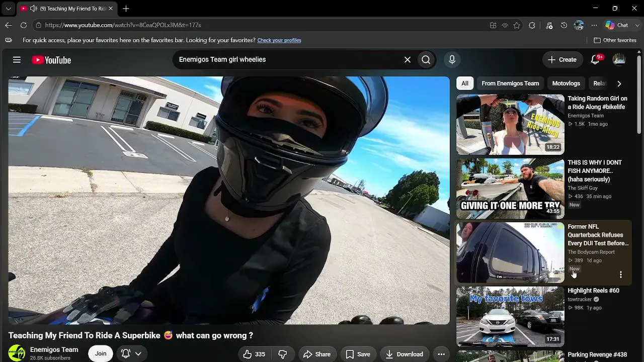Join the Enemigos Team channel

(101, 353)
